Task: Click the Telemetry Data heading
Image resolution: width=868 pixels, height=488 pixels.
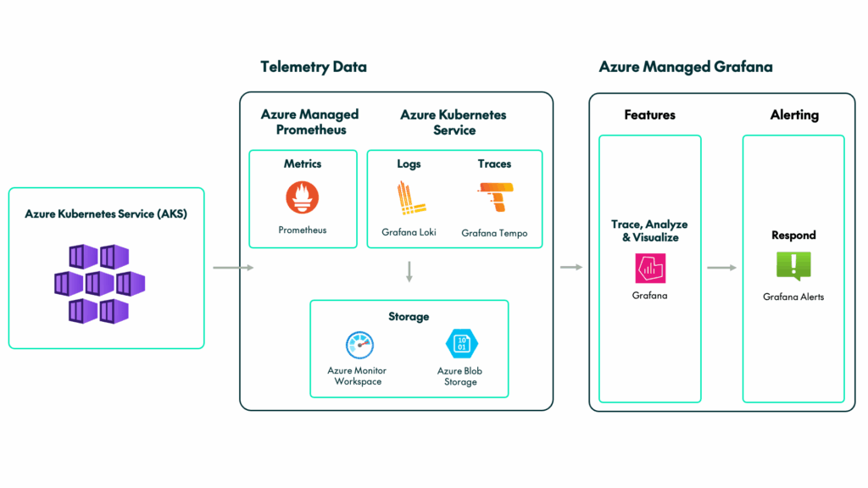Action: 314,67
